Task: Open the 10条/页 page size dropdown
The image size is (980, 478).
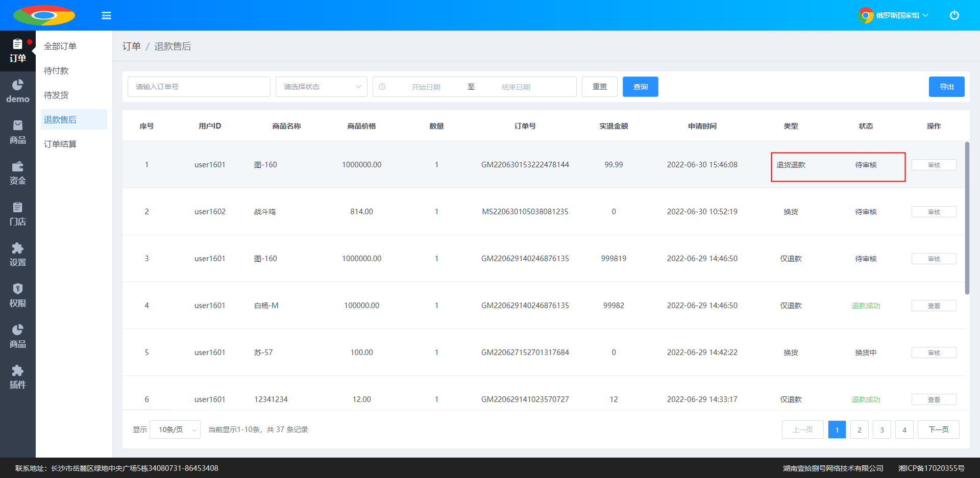Action: (x=175, y=430)
